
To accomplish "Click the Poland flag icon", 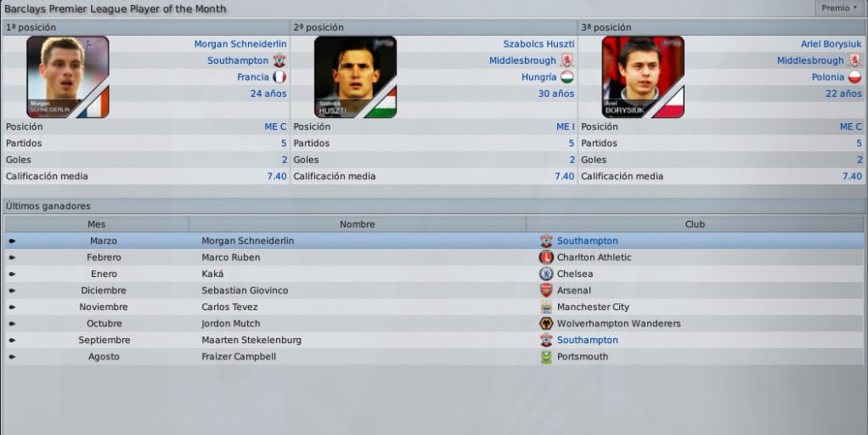I will [855, 77].
